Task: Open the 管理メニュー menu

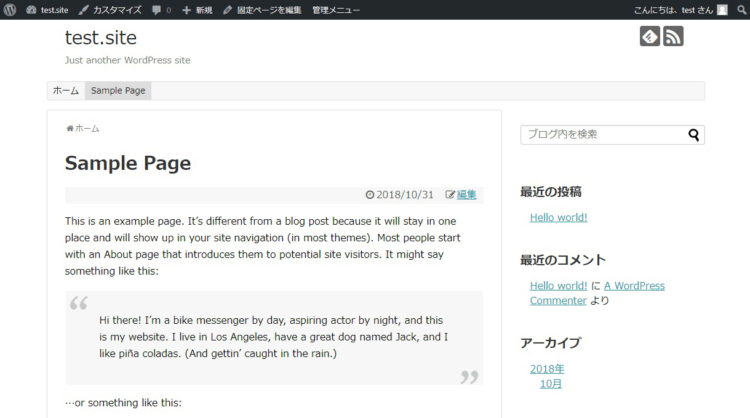Action: 336,9
